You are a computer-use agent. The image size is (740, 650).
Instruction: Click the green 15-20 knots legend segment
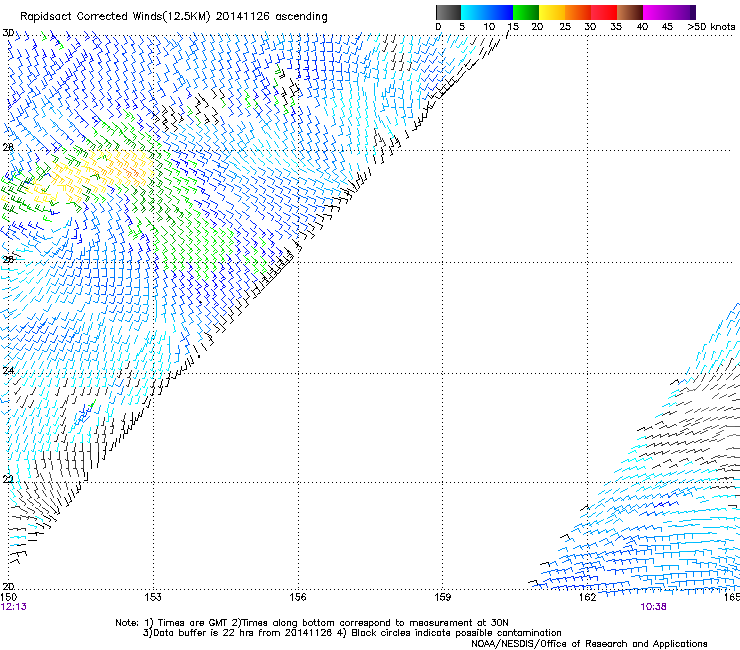point(526,12)
